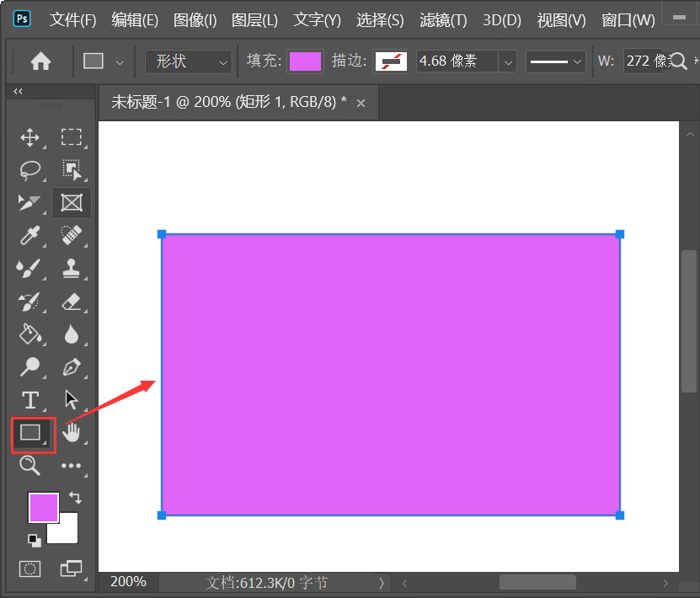Viewport: 700px width, 598px height.
Task: Close the 未标题-1 document tab
Action: click(361, 102)
